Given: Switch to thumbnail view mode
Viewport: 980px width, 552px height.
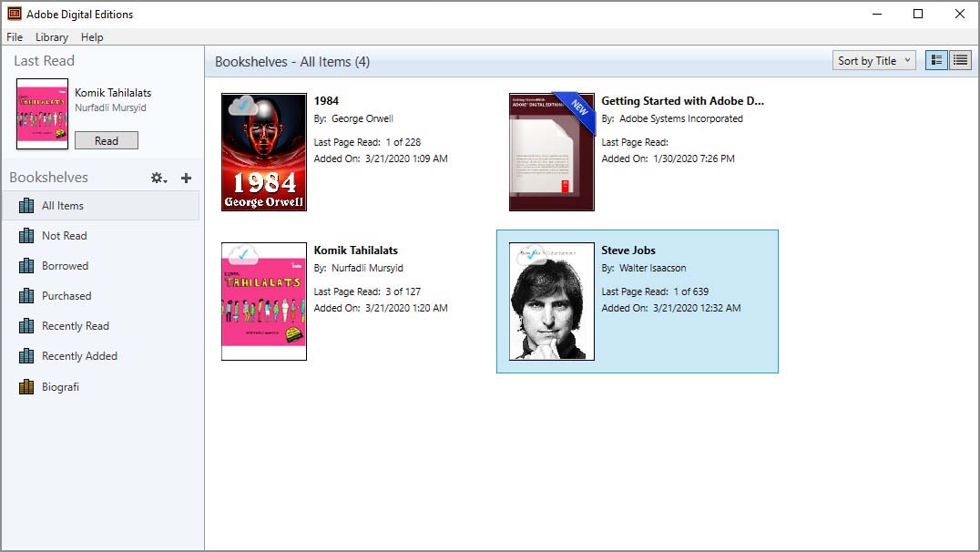Looking at the screenshot, I should click(x=935, y=59).
